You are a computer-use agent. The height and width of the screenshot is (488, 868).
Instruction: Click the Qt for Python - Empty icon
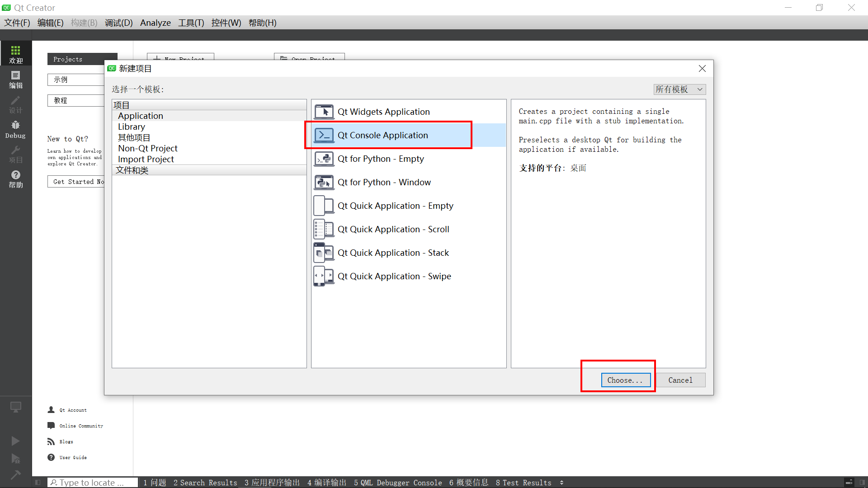(x=324, y=159)
